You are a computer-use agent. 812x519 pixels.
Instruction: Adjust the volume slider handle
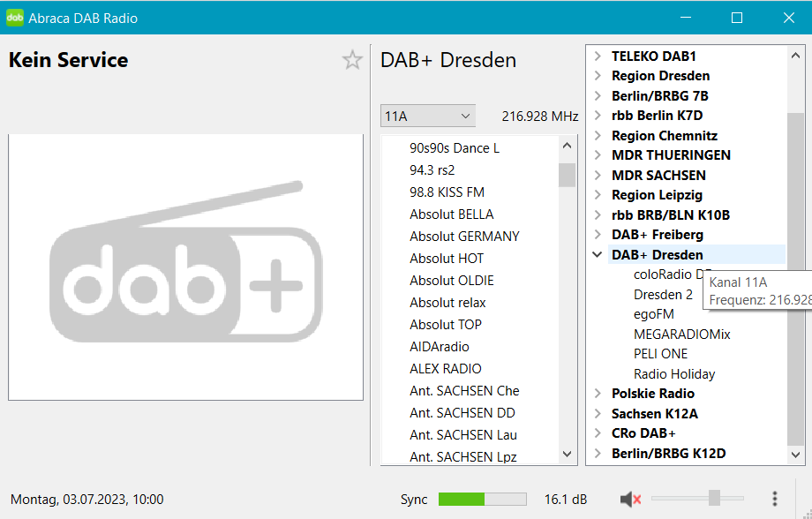pos(714,499)
